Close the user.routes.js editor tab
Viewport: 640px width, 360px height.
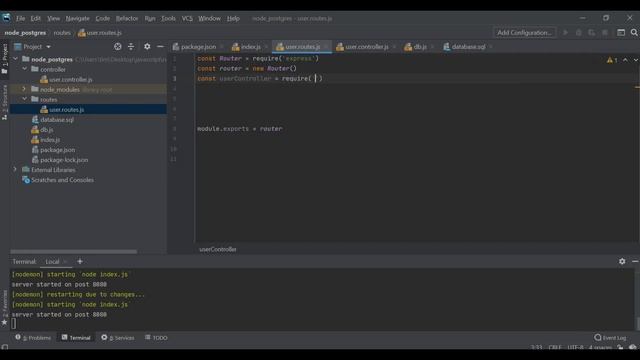pyautogui.click(x=326, y=47)
